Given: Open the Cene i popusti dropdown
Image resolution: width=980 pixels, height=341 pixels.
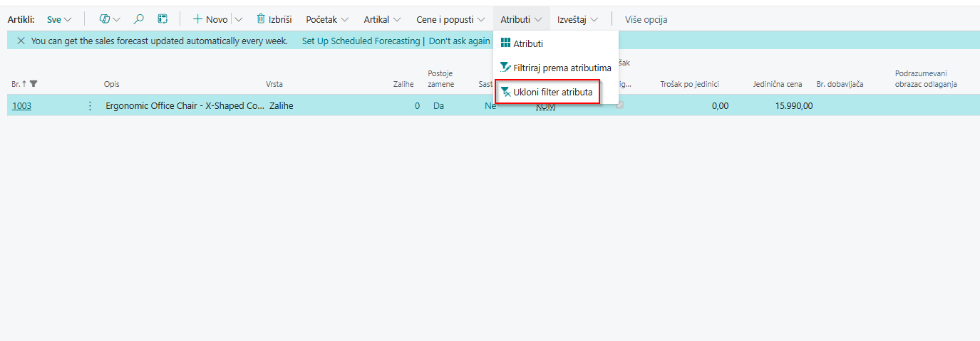Looking at the screenshot, I should pos(450,19).
